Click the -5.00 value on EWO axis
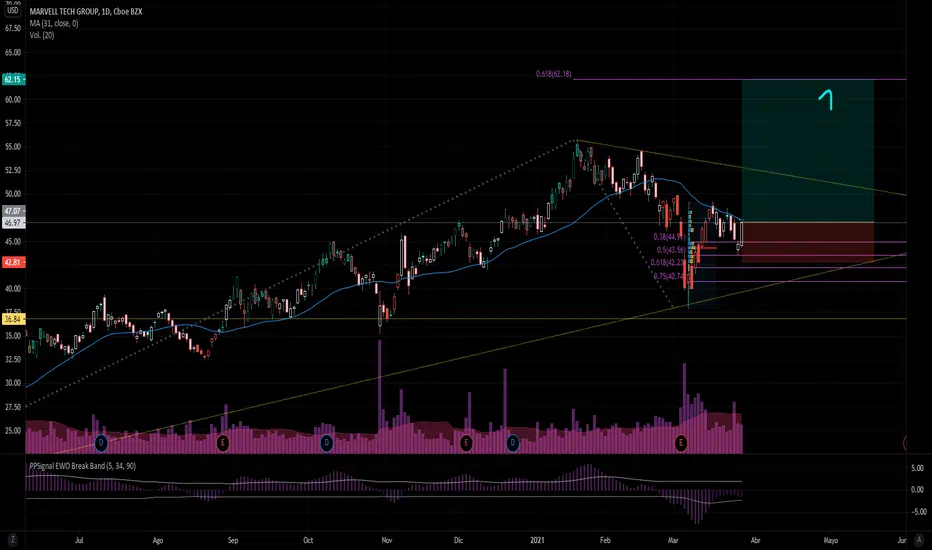The width and height of the screenshot is (932, 550). pyautogui.click(x=917, y=512)
